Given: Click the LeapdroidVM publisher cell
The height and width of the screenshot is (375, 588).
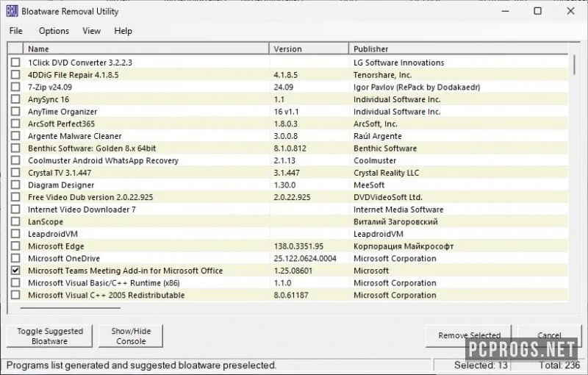Looking at the screenshot, I should pos(379,234).
